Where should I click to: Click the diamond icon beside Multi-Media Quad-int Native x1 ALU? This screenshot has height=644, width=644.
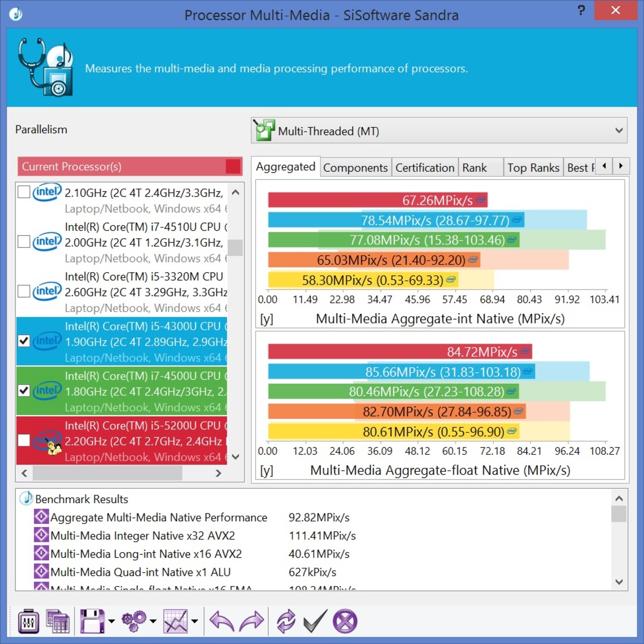[x=41, y=571]
